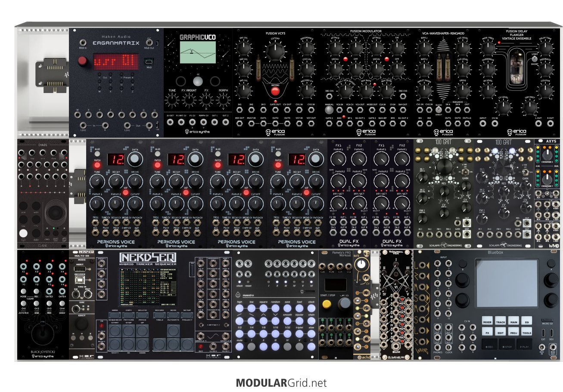
Task: Select the MIXER button on Bluebox
Action: [x=487, y=321]
